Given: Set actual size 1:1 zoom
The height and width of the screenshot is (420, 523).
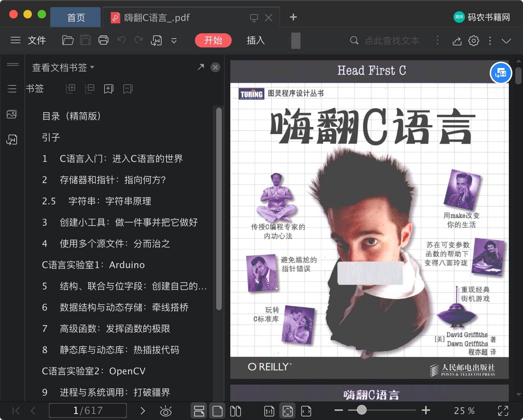Looking at the screenshot, I should [269, 411].
